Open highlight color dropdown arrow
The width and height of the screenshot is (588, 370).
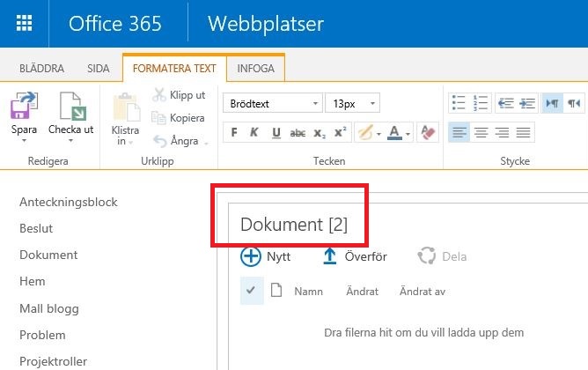[379, 134]
